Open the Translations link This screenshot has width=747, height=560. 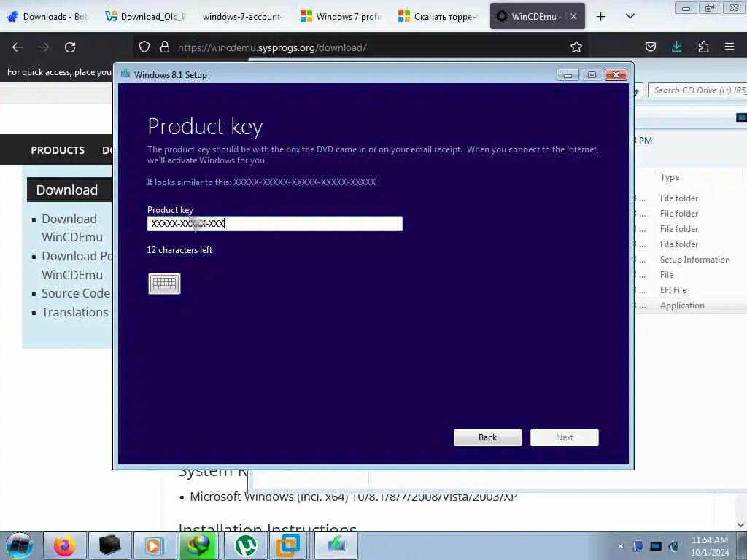75,312
